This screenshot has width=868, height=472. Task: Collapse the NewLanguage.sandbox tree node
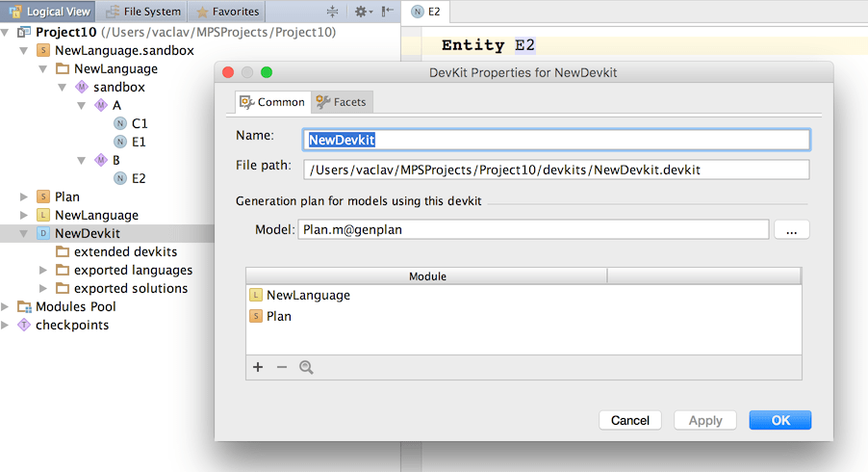[24, 50]
